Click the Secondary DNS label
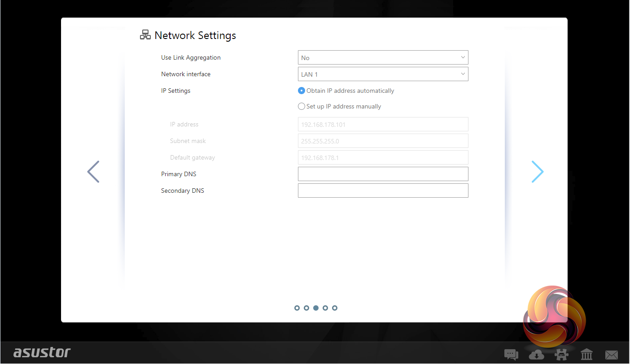Screen dimensions: 630x364 point(183,191)
